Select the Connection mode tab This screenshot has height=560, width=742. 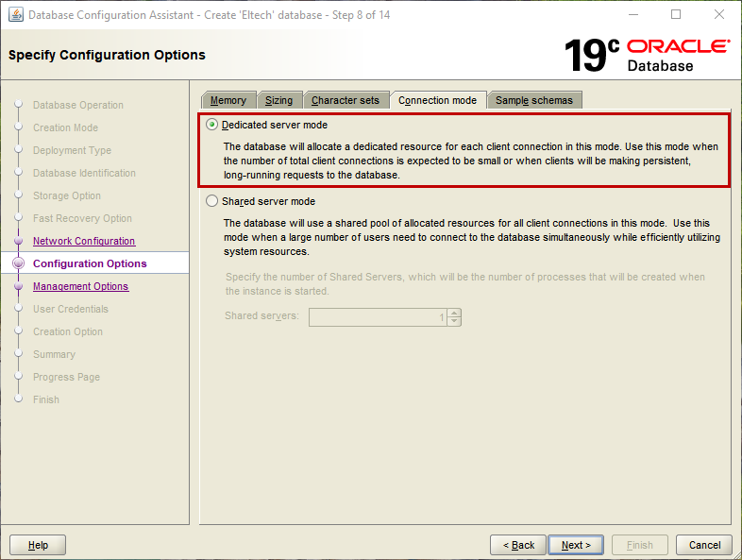pos(438,100)
